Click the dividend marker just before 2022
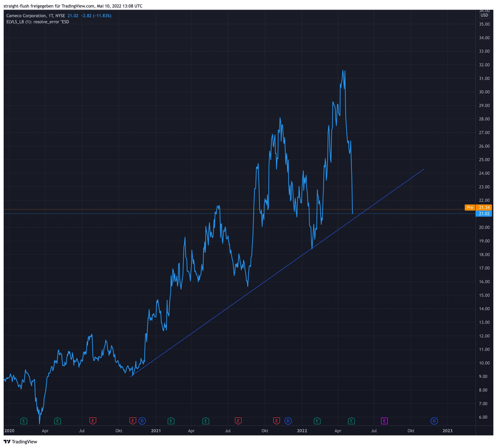 288,421
